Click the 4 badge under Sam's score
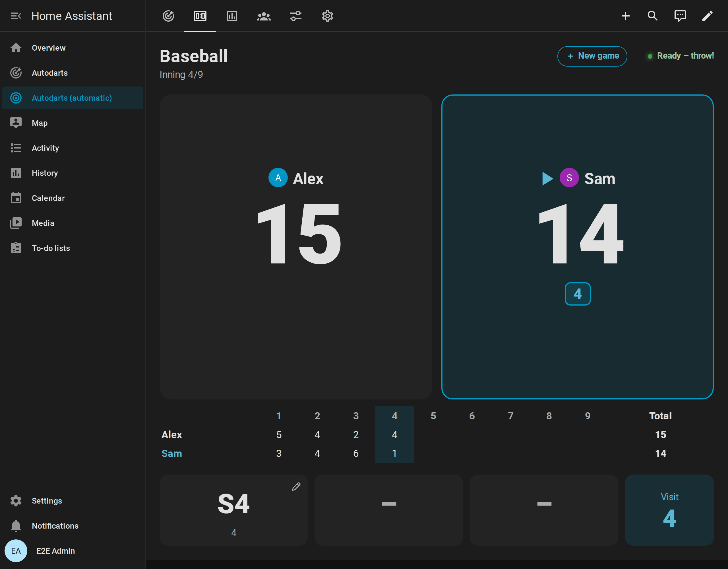 (x=578, y=294)
